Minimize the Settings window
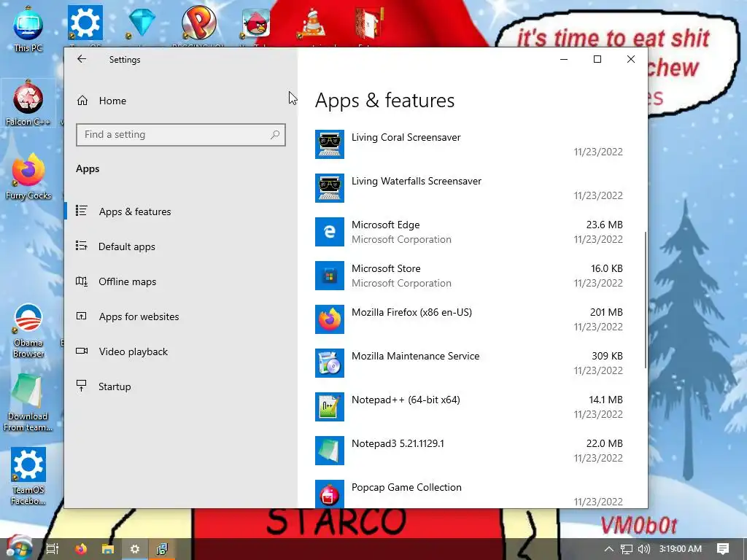Viewport: 747px width, 560px height. pos(564,59)
